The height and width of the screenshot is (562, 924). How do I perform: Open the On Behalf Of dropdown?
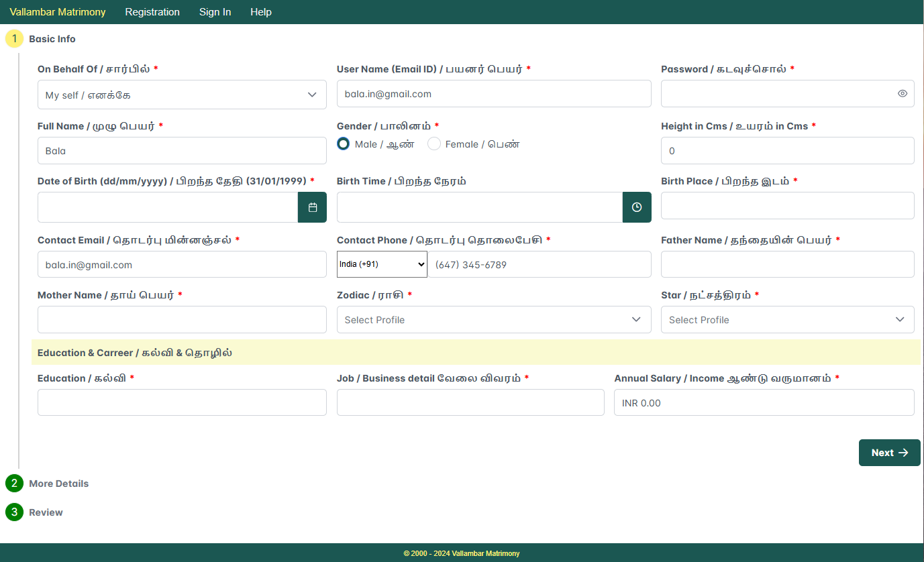[x=181, y=95]
